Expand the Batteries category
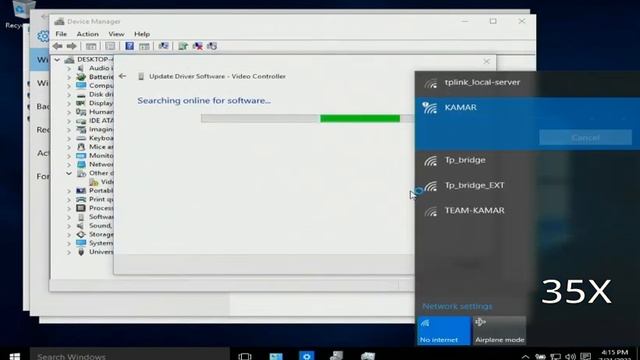The width and height of the screenshot is (640, 360). click(x=69, y=77)
